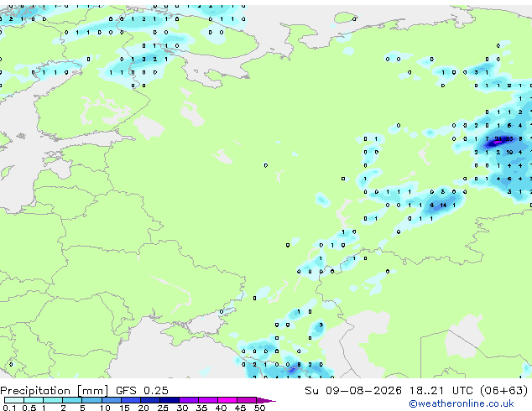Click the '35' legend scale value
Screen dimensions: 532x411
(201, 408)
